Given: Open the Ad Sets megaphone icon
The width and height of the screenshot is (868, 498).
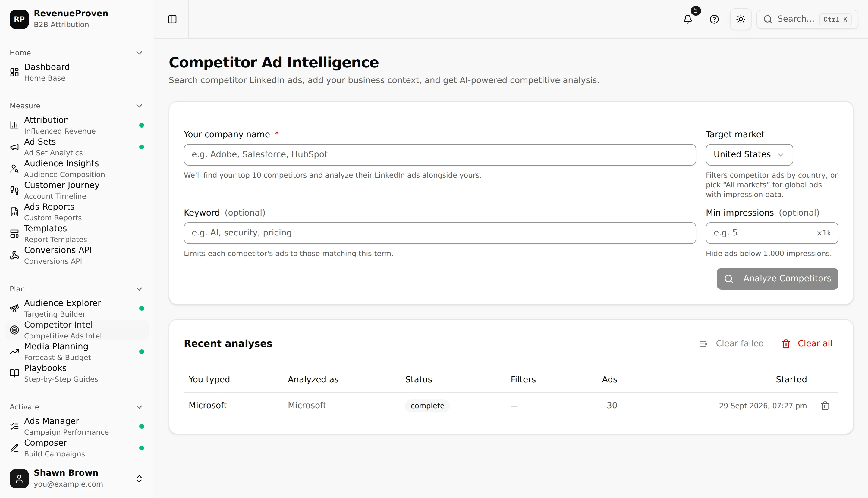Looking at the screenshot, I should pos(14,147).
